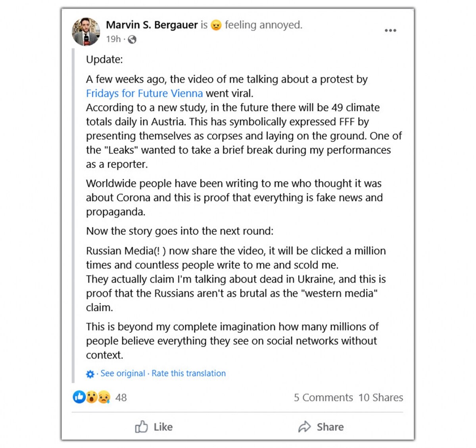Click the annoyed face emoji icon
476x448 pixels.
216,25
